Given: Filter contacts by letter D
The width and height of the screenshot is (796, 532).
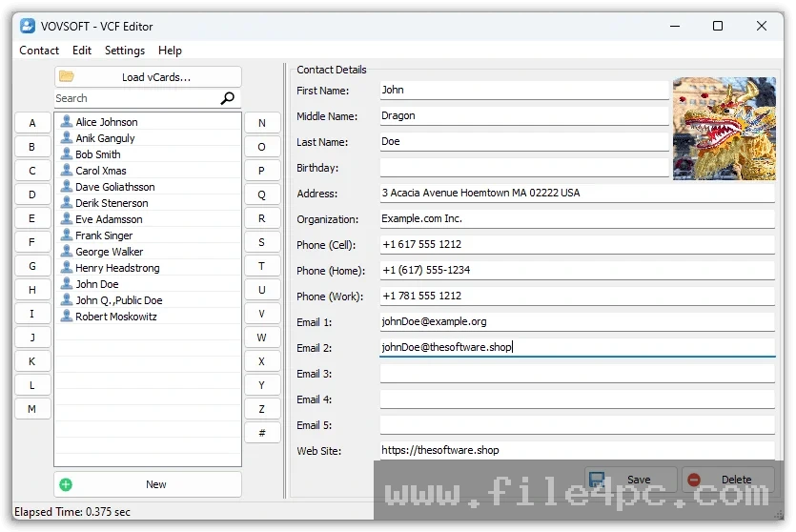Looking at the screenshot, I should coord(32,194).
